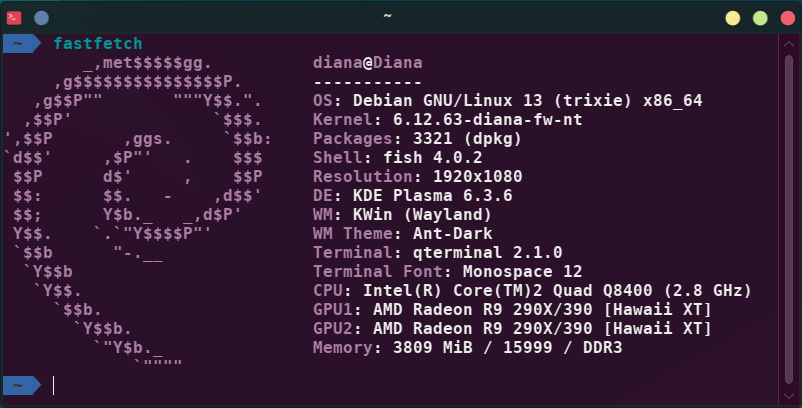Click the CPU Intel Core2 Quad line
This screenshot has width=802, height=408.
532,290
